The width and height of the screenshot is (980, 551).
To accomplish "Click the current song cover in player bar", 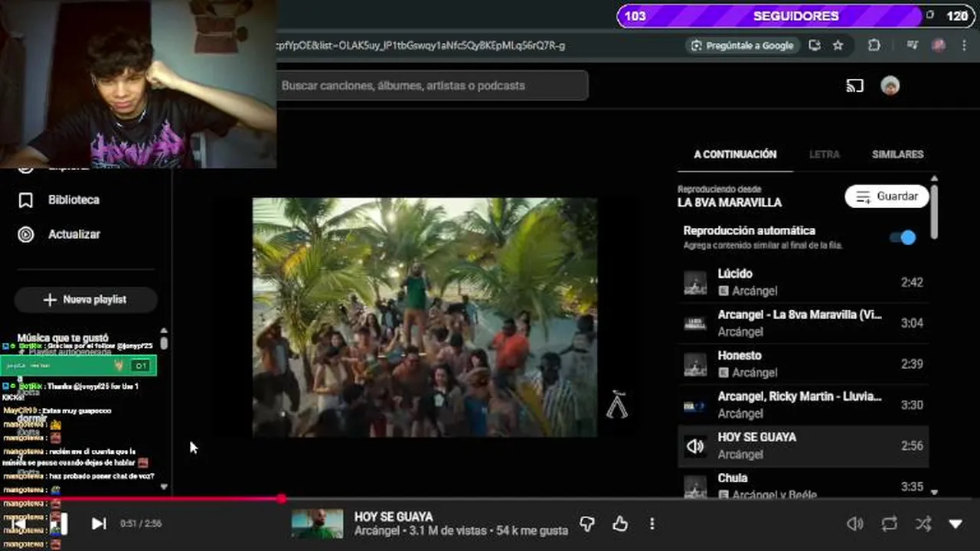I will click(x=318, y=523).
